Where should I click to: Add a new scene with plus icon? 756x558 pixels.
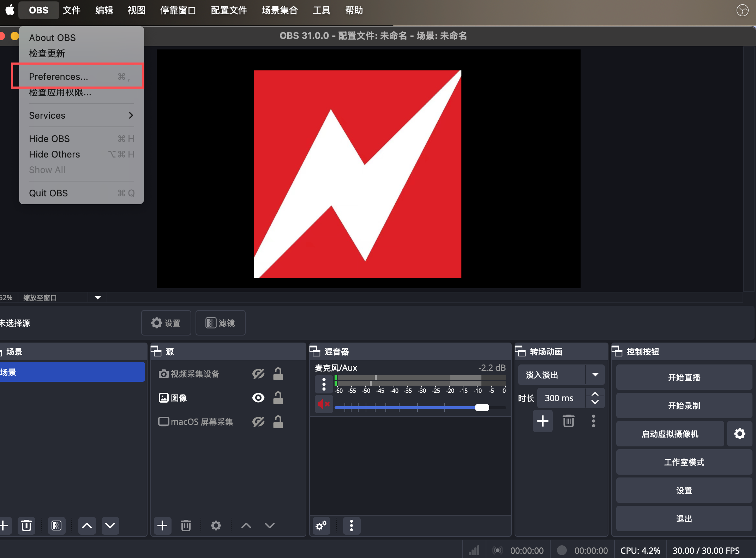[4, 526]
